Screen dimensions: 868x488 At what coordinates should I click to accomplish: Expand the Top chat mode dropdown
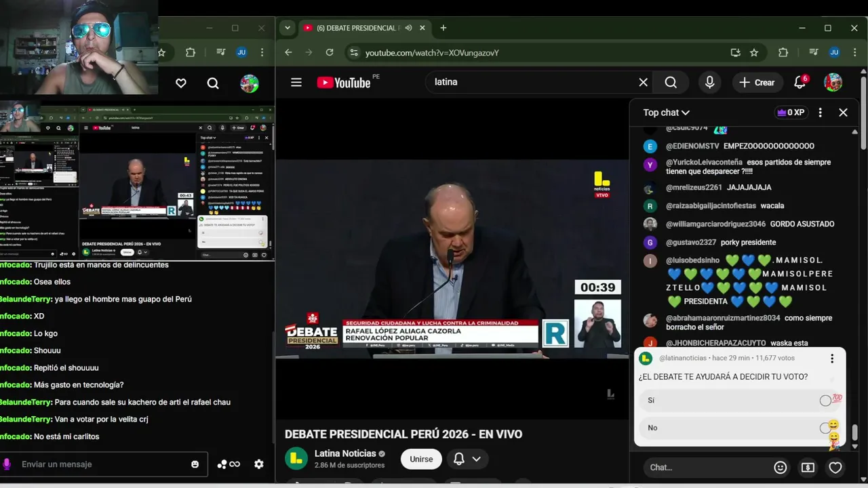(667, 113)
